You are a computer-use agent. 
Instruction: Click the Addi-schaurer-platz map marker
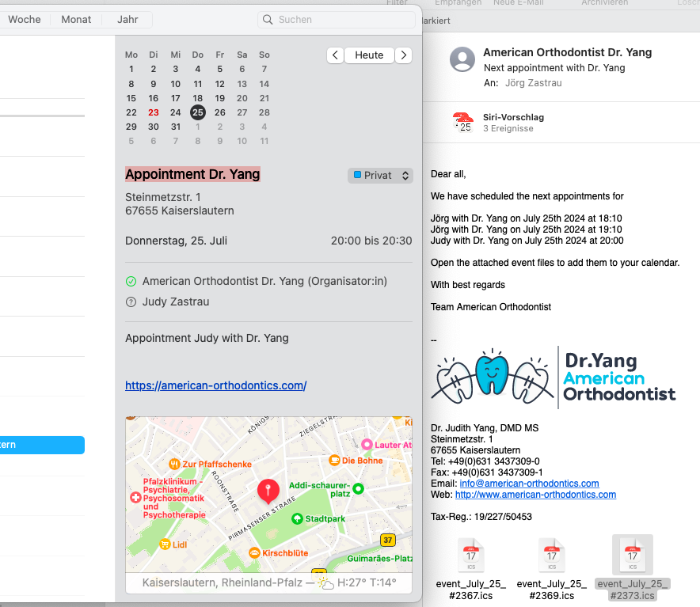[x=358, y=489]
